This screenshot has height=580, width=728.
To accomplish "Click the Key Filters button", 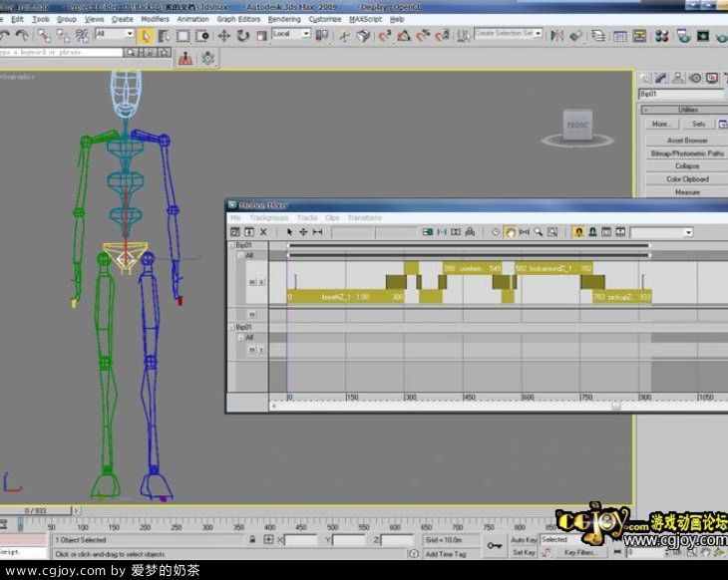I will pos(579,553).
